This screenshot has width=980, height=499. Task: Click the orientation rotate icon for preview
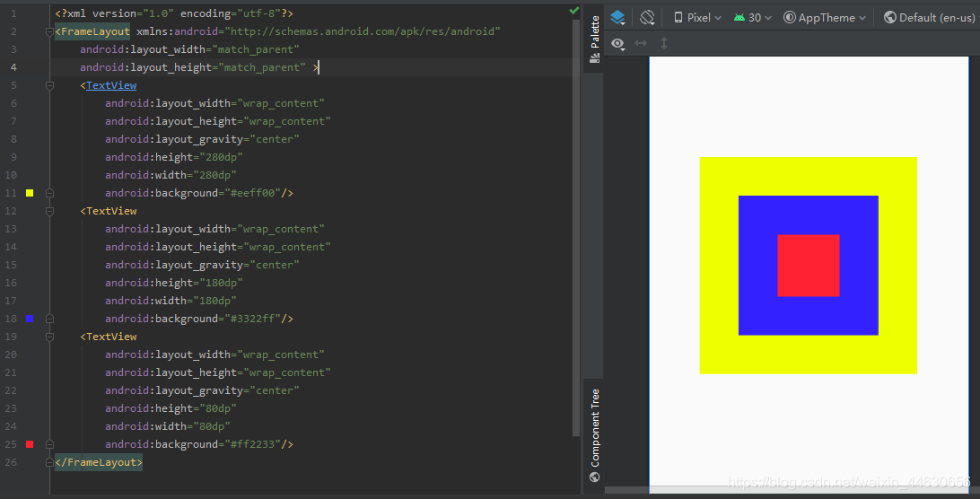648,18
